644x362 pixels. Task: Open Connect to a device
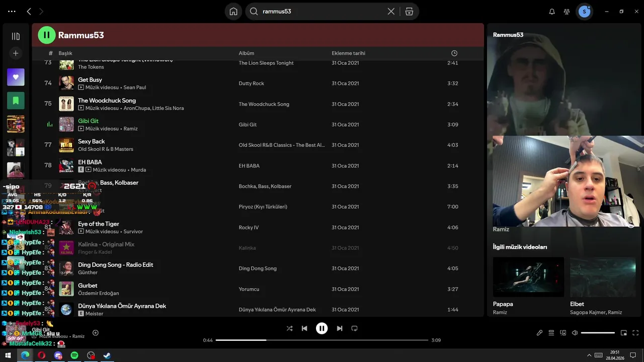[x=563, y=333]
